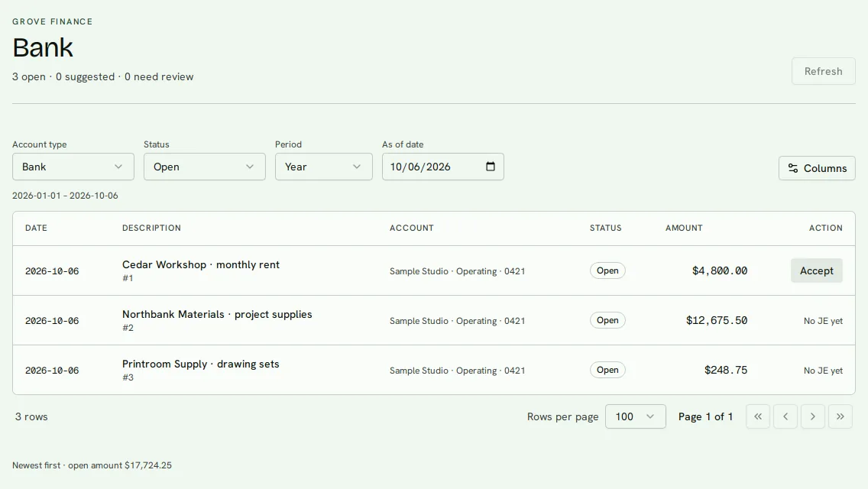Click the Page 1 of 1 indicator
The image size is (868, 489).
pos(705,416)
